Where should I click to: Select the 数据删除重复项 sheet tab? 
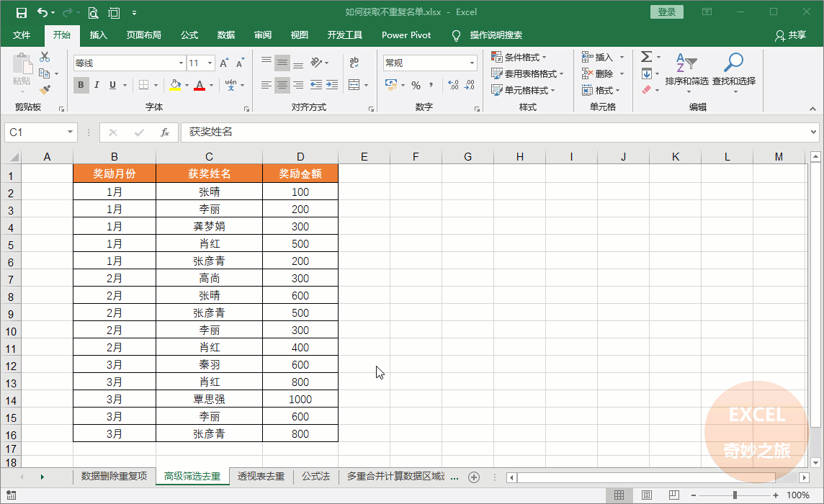tap(114, 476)
